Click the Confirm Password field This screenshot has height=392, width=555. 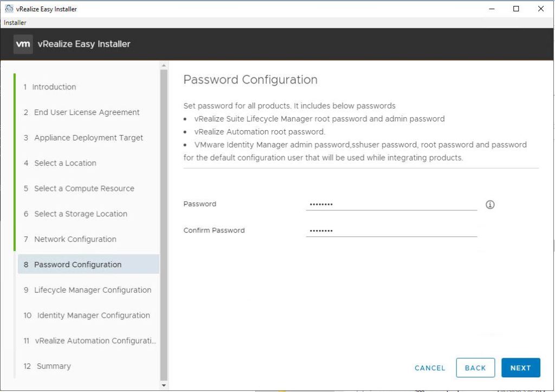[391, 230]
